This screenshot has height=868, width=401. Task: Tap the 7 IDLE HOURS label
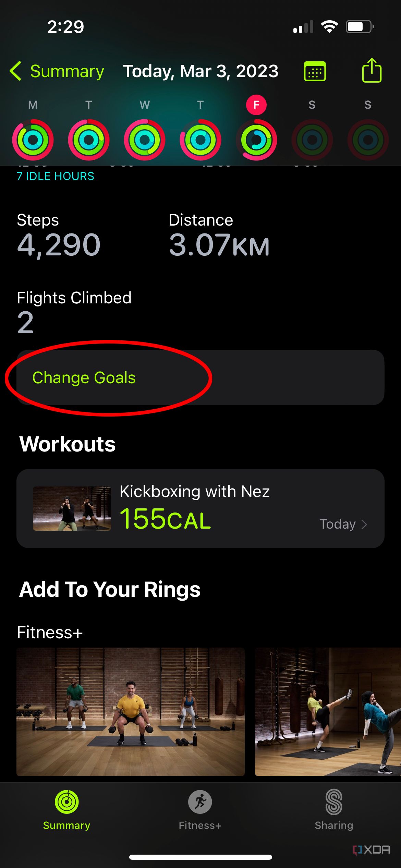55,176
